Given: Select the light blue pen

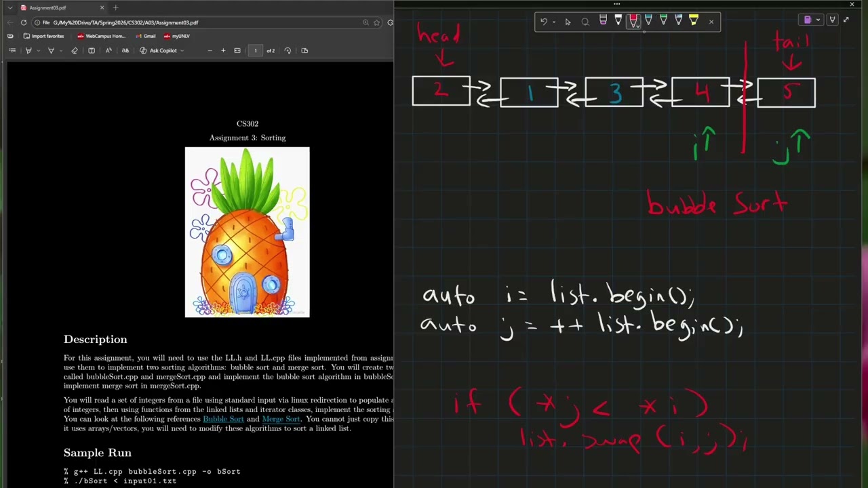Looking at the screenshot, I should coord(678,21).
